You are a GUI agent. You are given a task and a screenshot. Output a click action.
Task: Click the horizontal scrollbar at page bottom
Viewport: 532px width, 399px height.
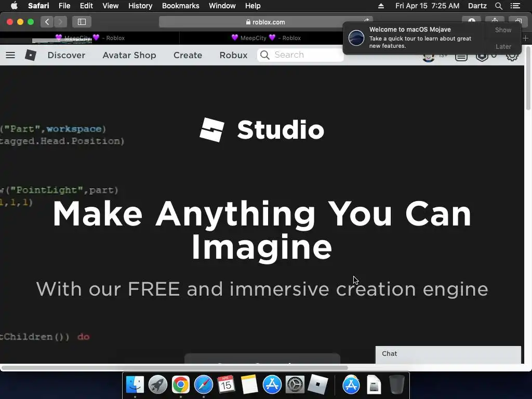tap(175, 368)
